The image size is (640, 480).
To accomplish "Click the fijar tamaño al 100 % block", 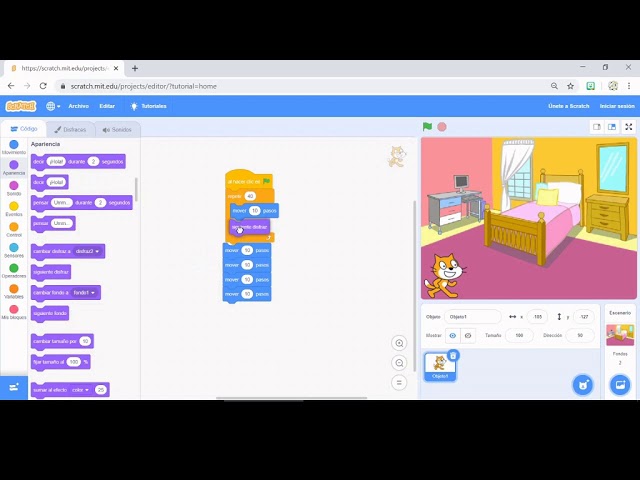I will pyautogui.click(x=60, y=362).
